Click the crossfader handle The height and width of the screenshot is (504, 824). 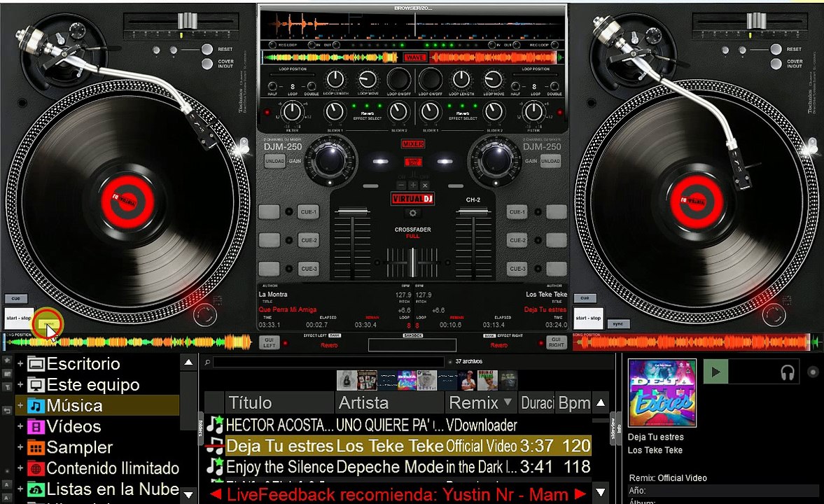pos(413,262)
